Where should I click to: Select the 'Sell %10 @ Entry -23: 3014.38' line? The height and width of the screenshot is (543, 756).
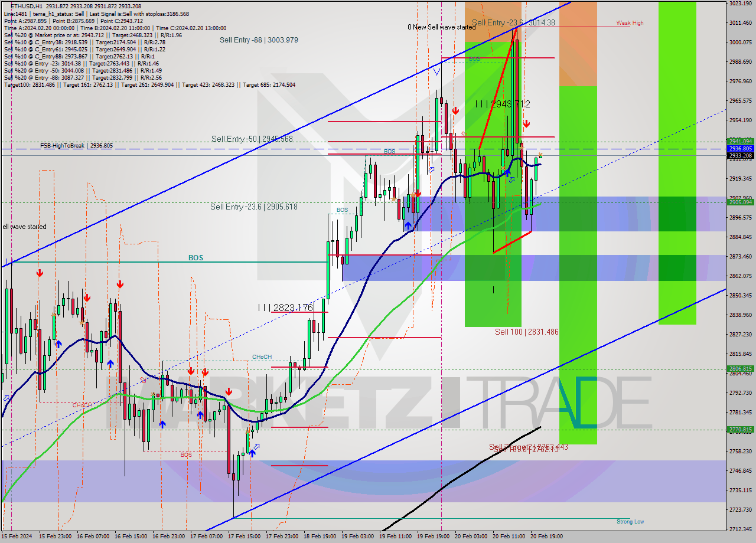(x=81, y=63)
